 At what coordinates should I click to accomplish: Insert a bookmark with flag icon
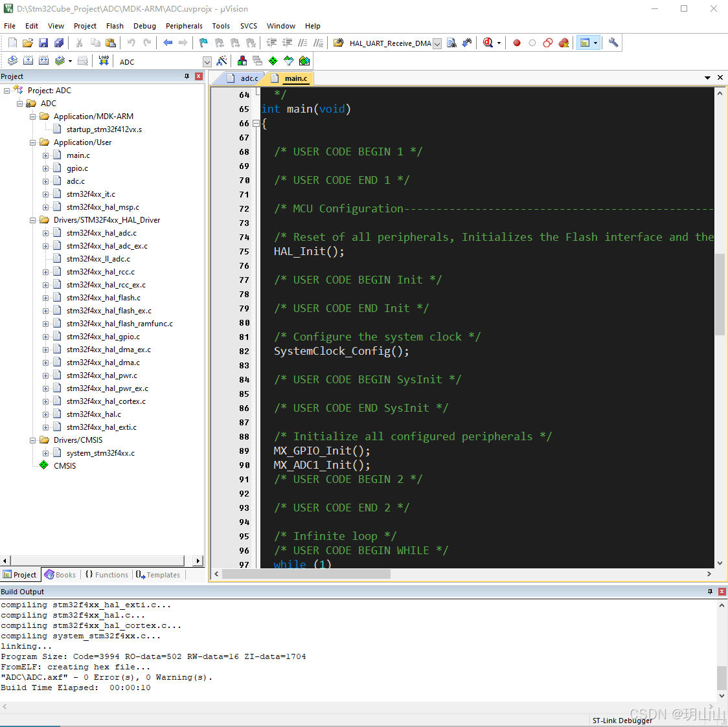click(203, 43)
